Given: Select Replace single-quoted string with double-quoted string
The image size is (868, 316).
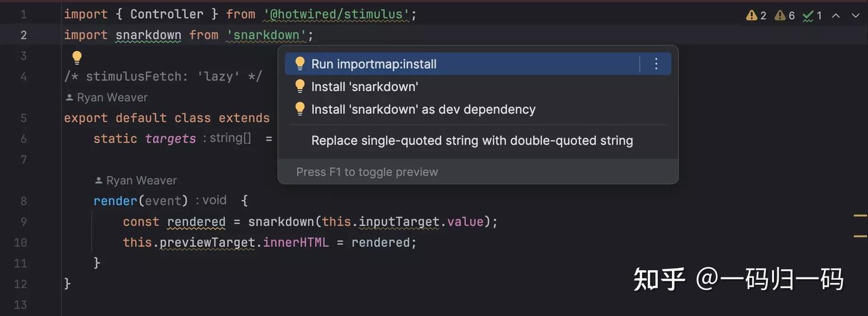Looking at the screenshot, I should coord(472,141).
